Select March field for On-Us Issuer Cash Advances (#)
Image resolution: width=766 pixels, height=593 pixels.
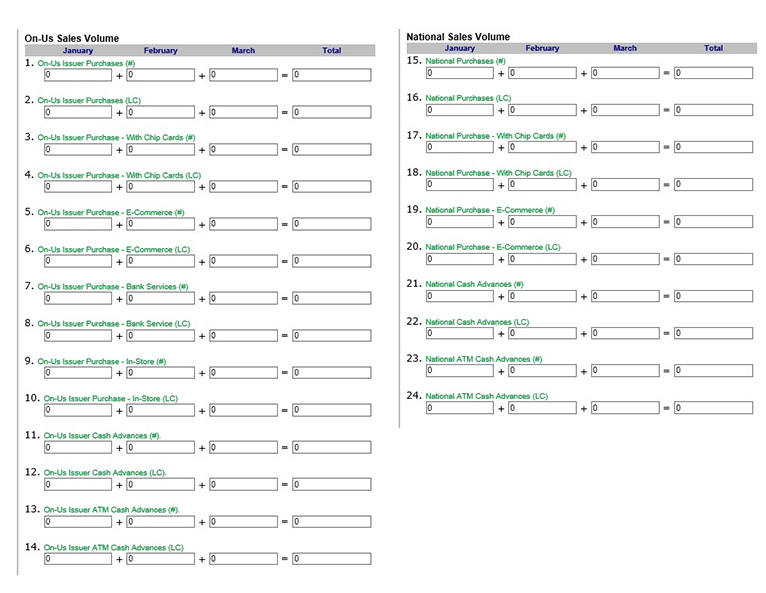tap(243, 447)
